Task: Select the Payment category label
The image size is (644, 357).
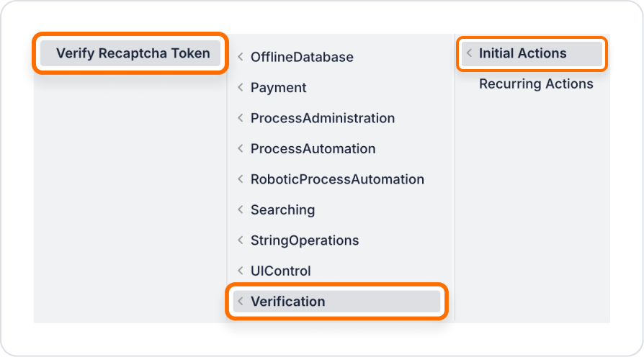Action: click(279, 87)
